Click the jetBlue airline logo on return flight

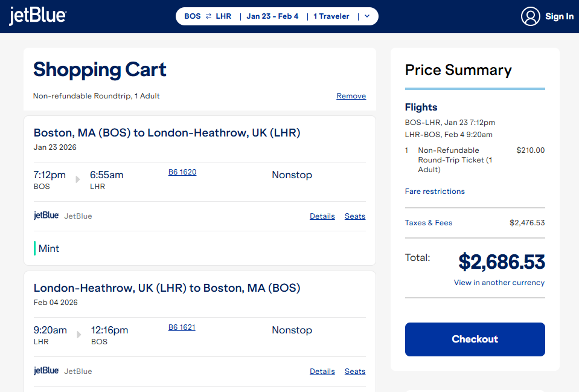pyautogui.click(x=46, y=371)
